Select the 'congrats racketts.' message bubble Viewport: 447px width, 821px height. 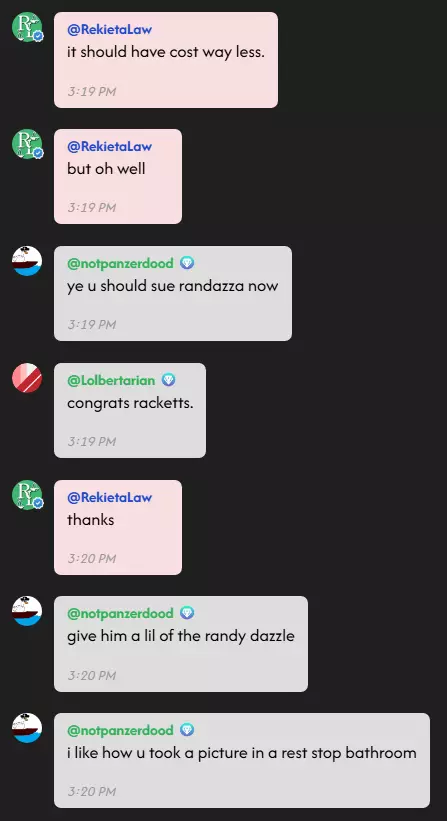pyautogui.click(x=130, y=410)
